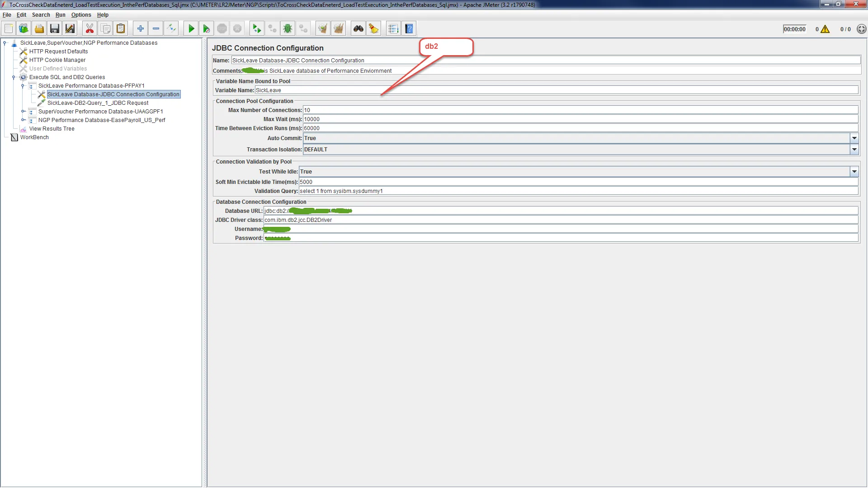868x488 pixels.
Task: Click the Cut scissors icon
Action: tap(90, 29)
